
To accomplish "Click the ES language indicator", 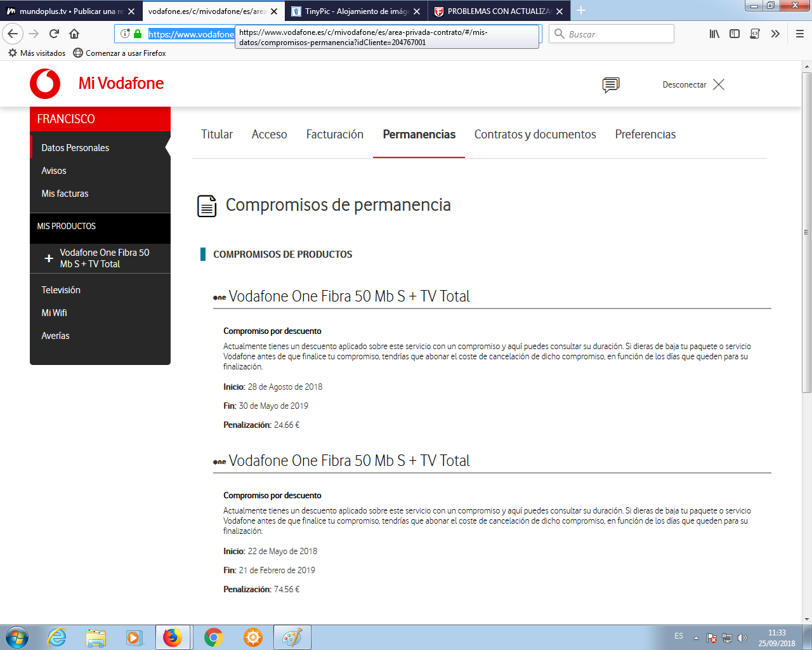I will pos(679,636).
